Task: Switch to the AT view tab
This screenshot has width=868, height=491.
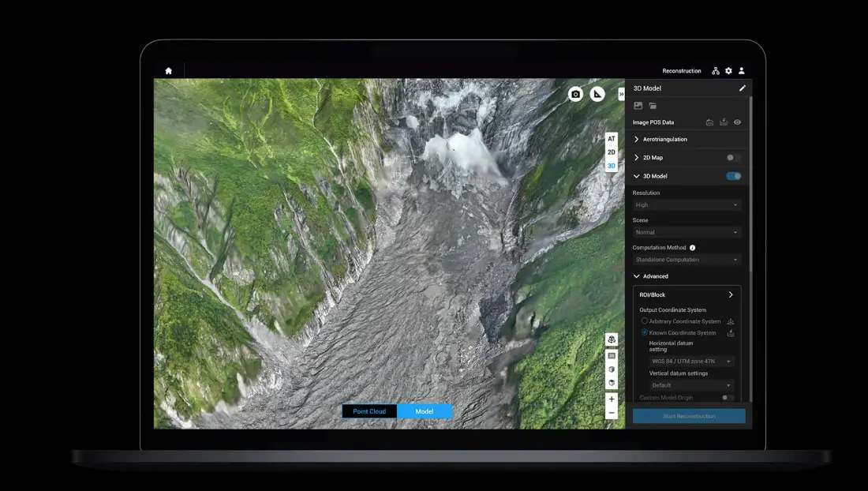Action: click(612, 138)
